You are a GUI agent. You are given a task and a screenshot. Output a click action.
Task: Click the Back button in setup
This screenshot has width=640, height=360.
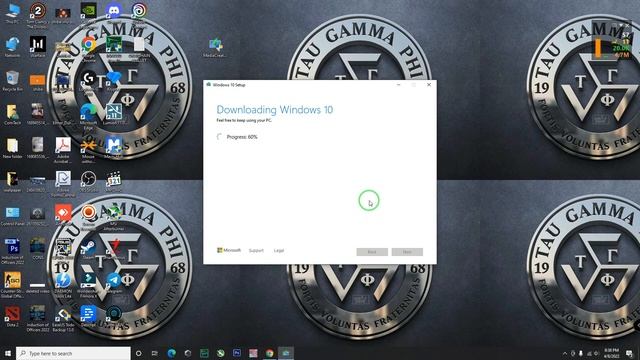tap(372, 252)
